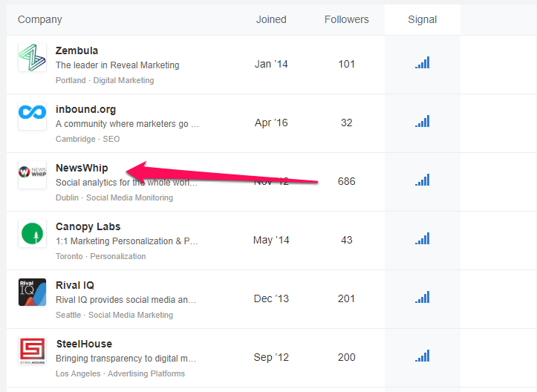Viewport: 537px width, 392px height.
Task: Sort by the Joined column header
Action: 271,19
